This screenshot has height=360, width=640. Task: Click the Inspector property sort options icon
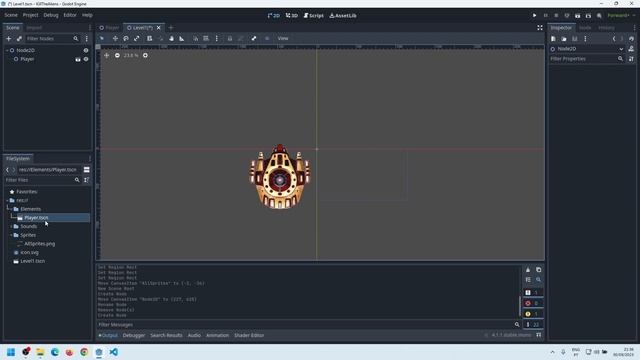(631, 59)
